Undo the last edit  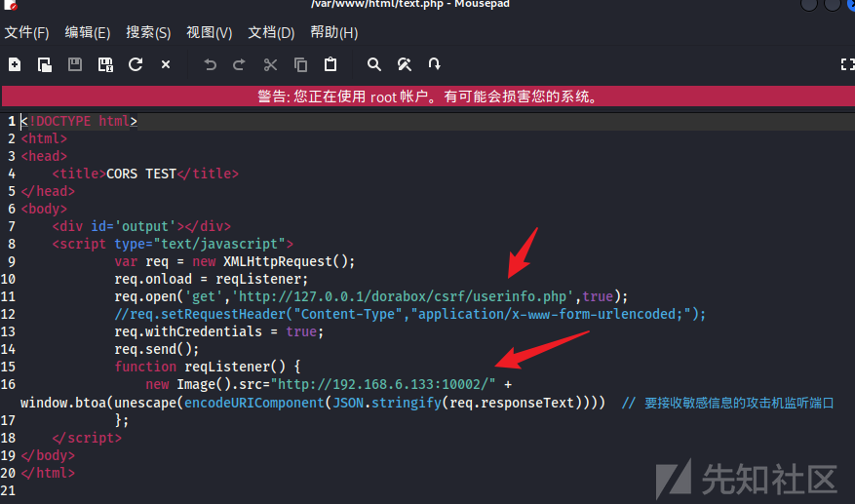(x=210, y=65)
